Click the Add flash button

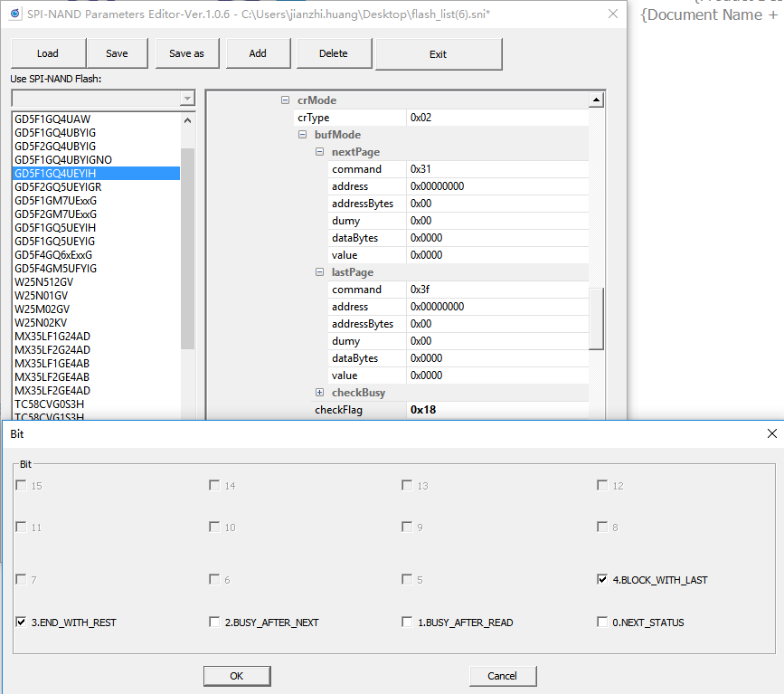(258, 53)
